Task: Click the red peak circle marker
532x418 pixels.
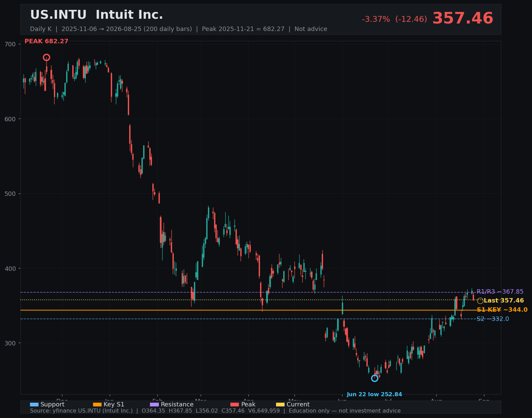Action: click(x=46, y=57)
